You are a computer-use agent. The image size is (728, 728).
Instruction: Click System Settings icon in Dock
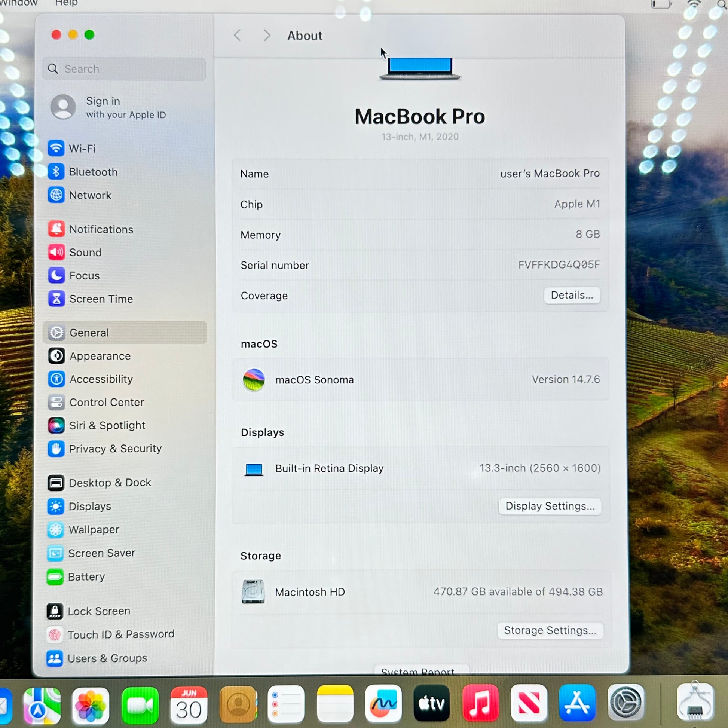[626, 702]
